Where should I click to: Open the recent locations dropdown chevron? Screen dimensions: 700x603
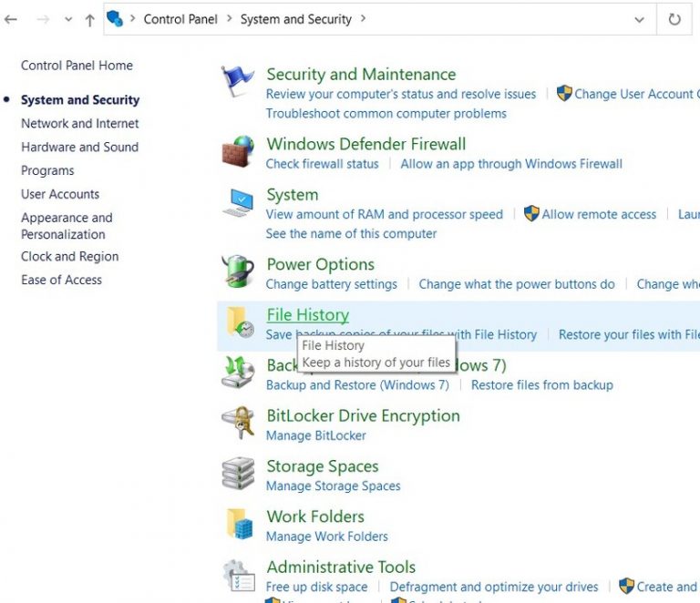(x=68, y=20)
